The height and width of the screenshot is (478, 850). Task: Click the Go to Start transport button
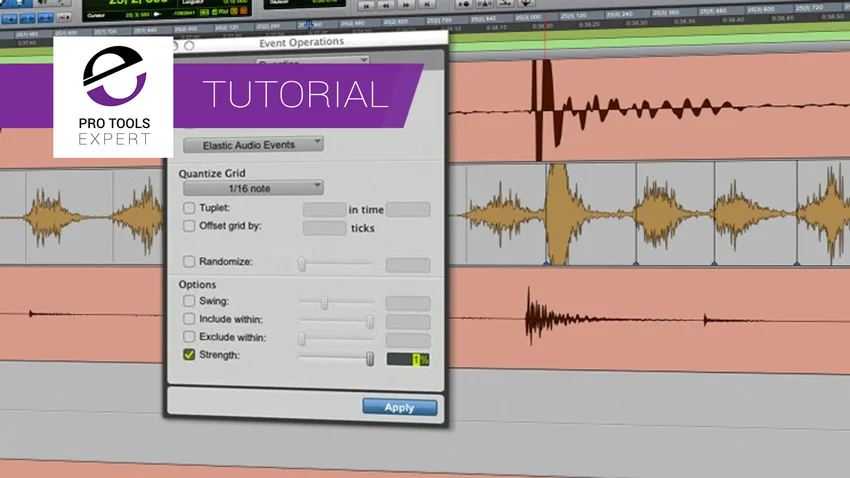coord(366,5)
